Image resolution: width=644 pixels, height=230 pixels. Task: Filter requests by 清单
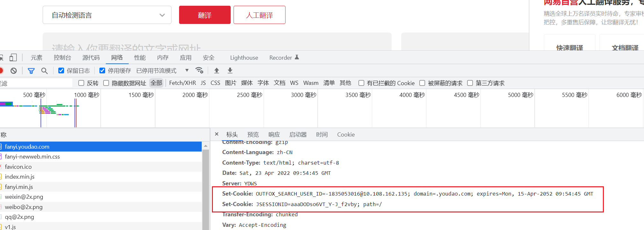(329, 83)
